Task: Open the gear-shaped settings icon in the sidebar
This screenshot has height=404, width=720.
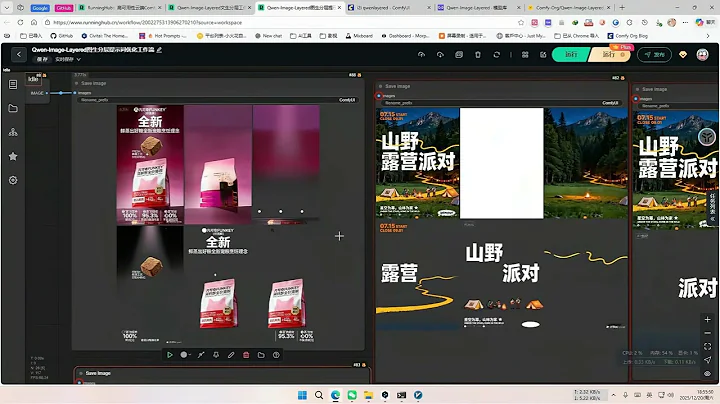Action: point(13,180)
